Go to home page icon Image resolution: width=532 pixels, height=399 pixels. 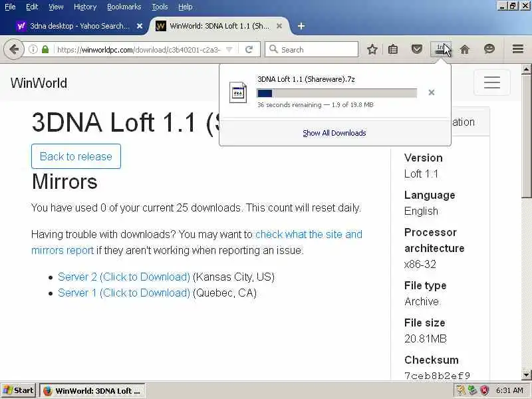[464, 49]
